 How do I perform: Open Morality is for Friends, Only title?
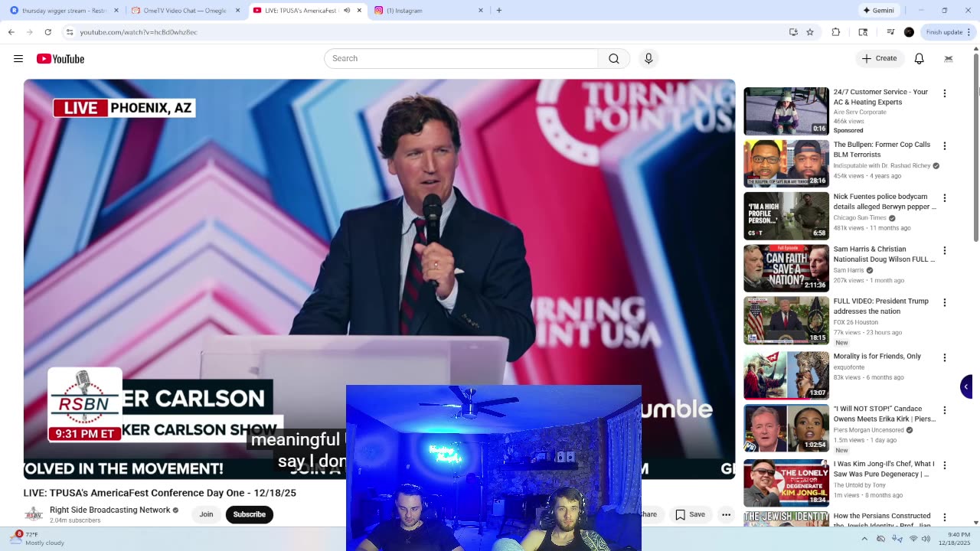click(x=877, y=357)
